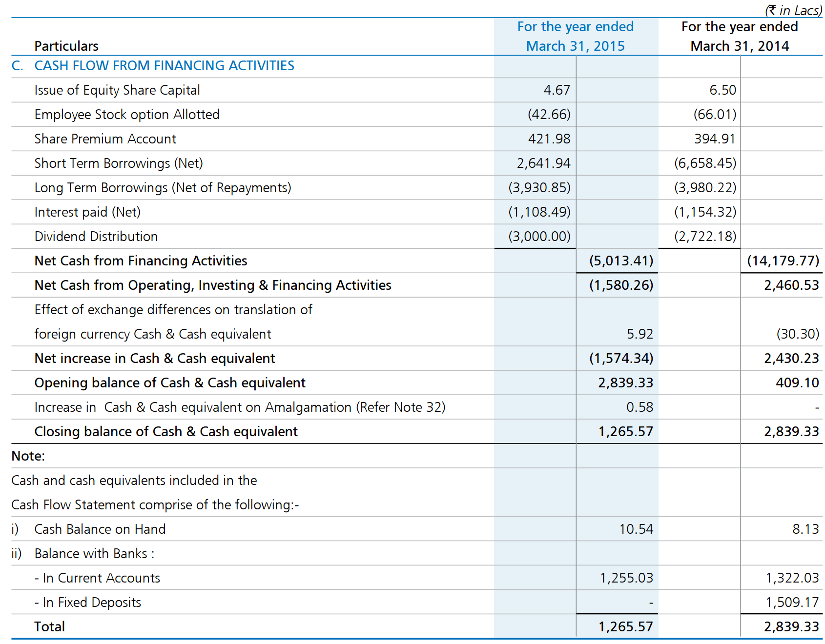
Task: Click the value 2,460.53
Action: pyautogui.click(x=791, y=285)
